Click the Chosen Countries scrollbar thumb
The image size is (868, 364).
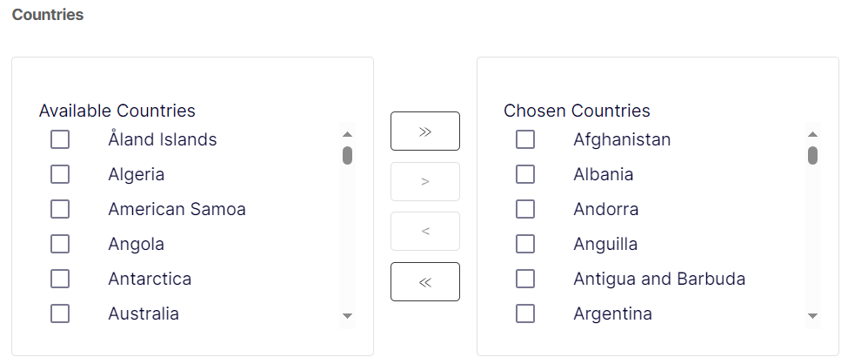(x=813, y=156)
